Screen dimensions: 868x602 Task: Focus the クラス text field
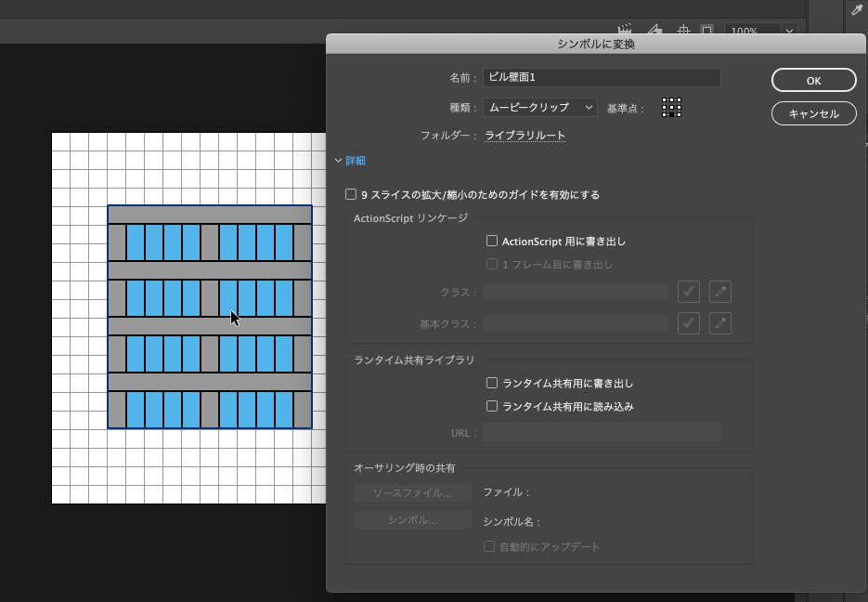(x=576, y=292)
